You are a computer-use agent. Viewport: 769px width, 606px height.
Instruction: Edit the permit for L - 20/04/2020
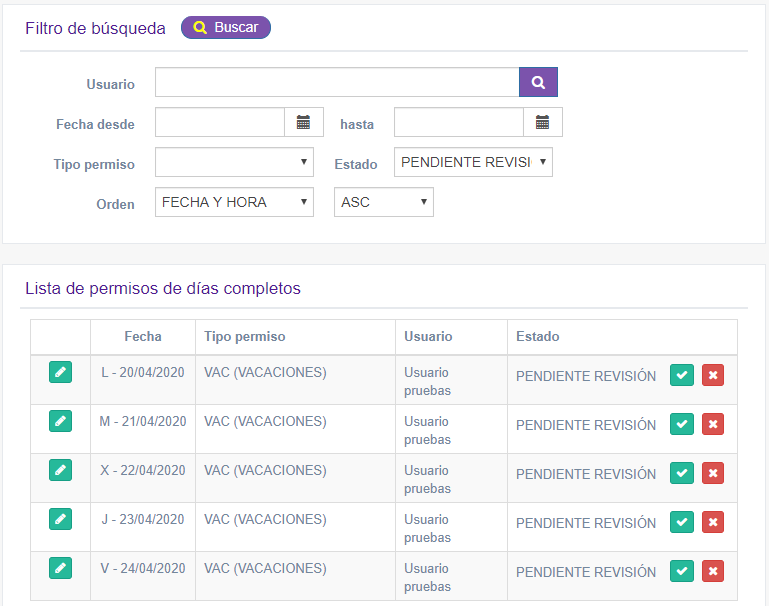pos(60,372)
